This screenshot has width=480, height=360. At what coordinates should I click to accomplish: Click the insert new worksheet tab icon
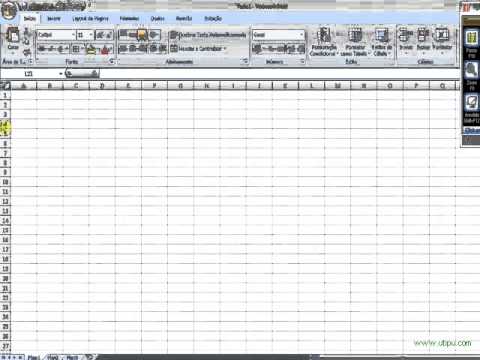click(89, 357)
